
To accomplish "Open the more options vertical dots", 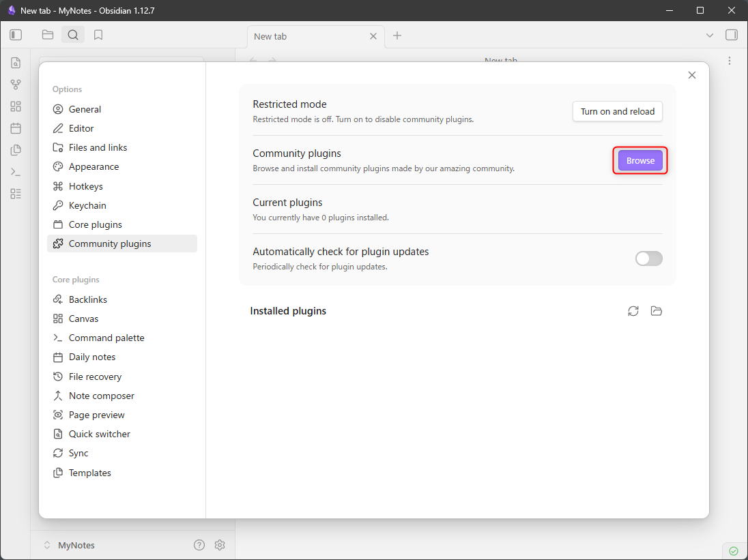I will (x=730, y=61).
